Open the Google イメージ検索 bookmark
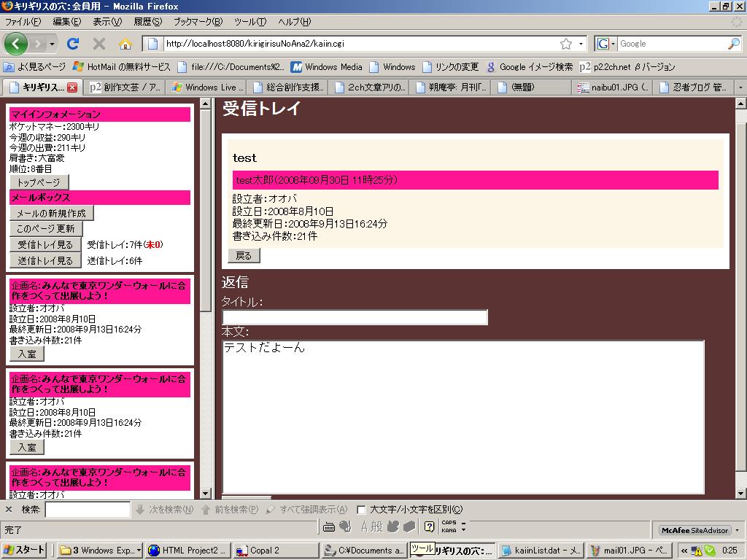The height and width of the screenshot is (560, 747). [x=530, y=66]
